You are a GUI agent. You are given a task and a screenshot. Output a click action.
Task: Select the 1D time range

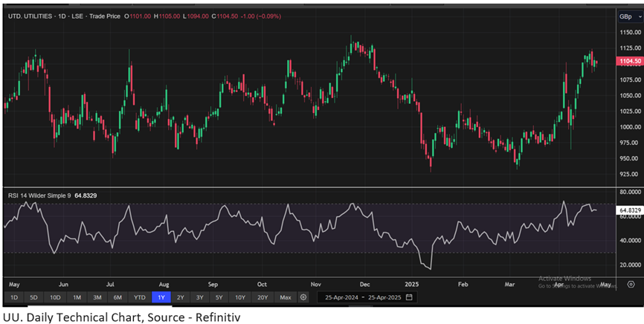[14, 297]
